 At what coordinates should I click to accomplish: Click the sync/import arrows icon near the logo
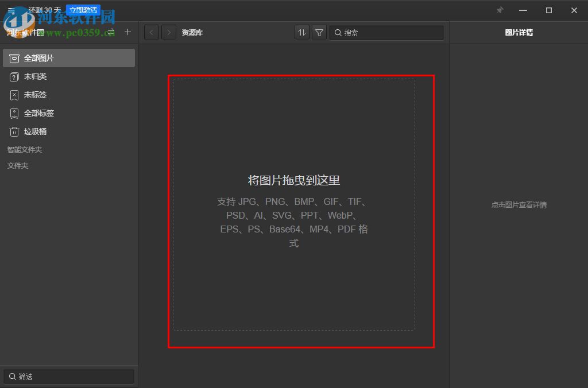(110, 32)
